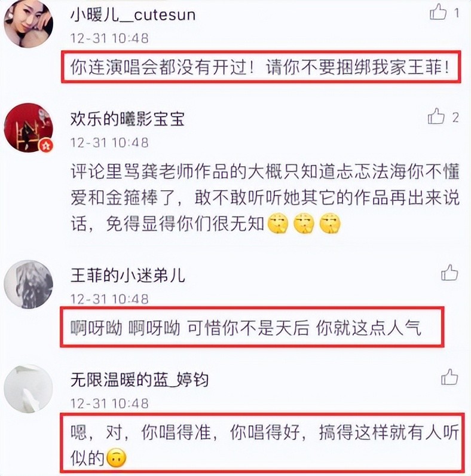Open username 欢乐的曦影宝宝
Image resolution: width=471 pixels, height=476 pixels.
pyautogui.click(x=127, y=118)
